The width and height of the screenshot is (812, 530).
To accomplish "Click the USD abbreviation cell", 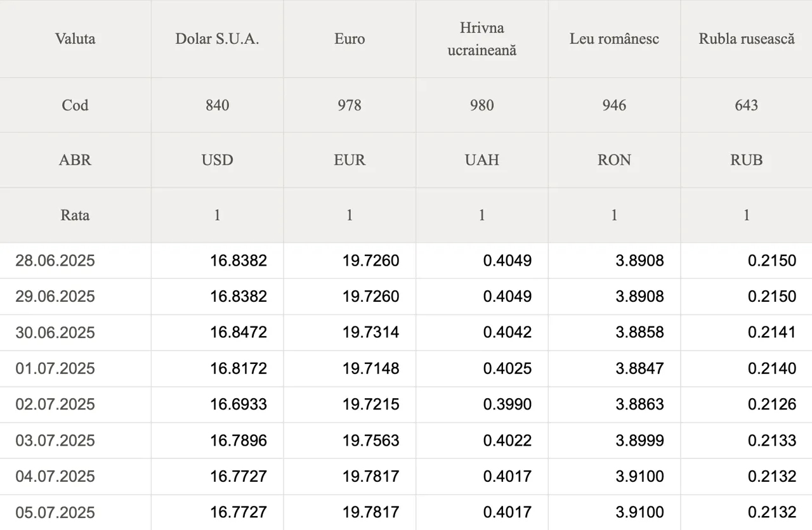I will pos(217,160).
